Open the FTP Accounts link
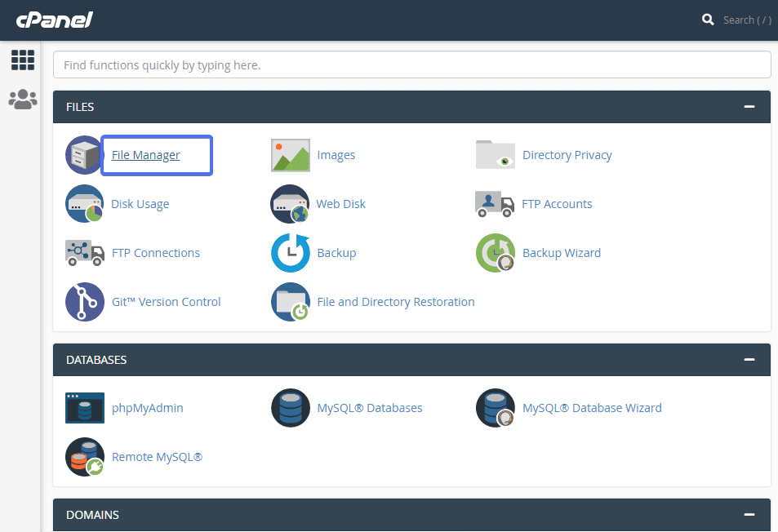 (557, 204)
